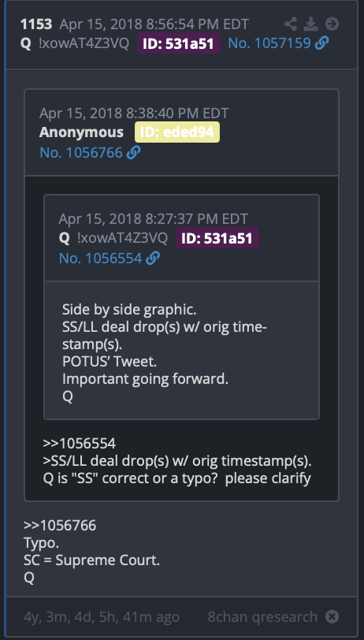Click the X circle icon next to 8chan qresearch

(332, 616)
